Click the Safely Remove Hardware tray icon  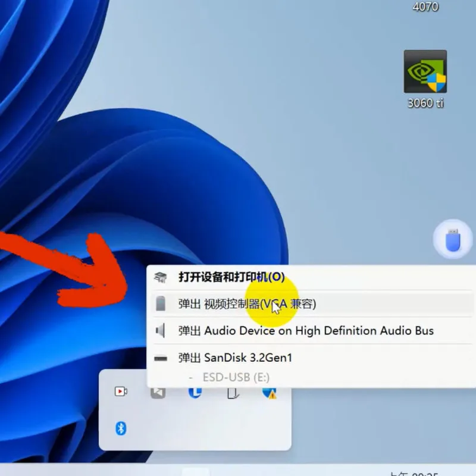pyautogui.click(x=233, y=392)
